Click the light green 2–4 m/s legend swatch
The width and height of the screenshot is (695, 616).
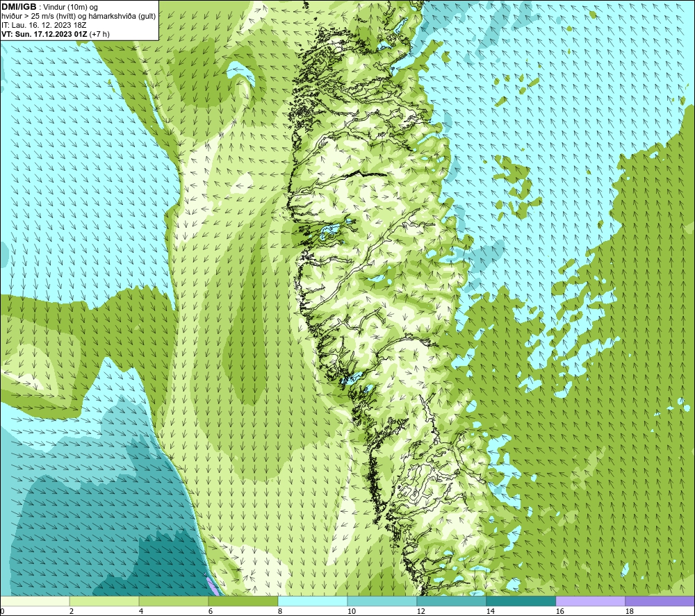coord(104,601)
